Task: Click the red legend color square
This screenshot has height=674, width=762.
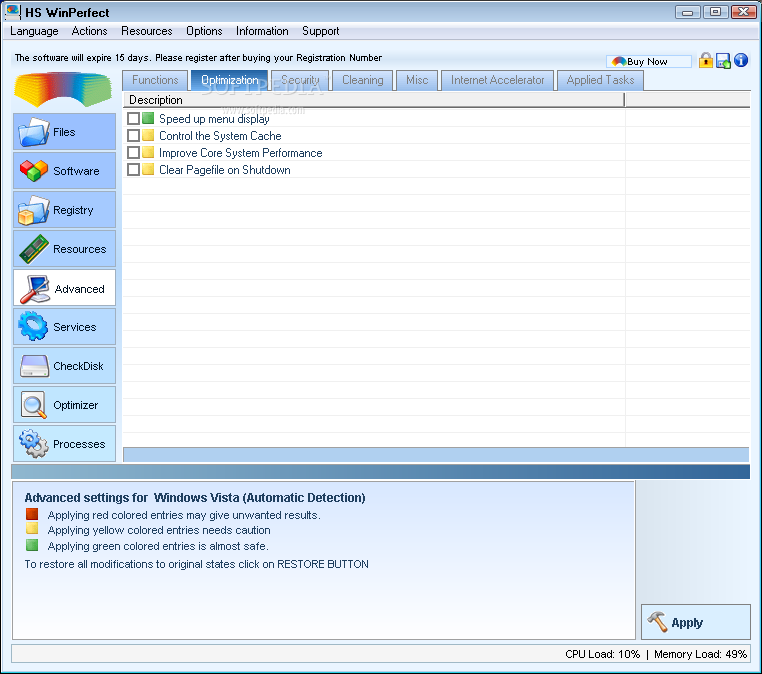Action: click(x=32, y=514)
